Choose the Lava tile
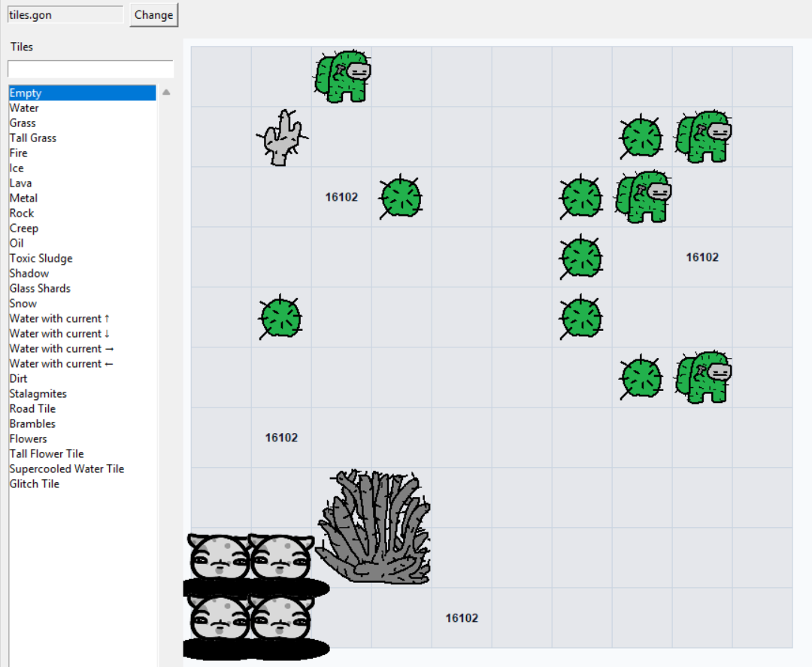This screenshot has width=812, height=667. (x=82, y=183)
